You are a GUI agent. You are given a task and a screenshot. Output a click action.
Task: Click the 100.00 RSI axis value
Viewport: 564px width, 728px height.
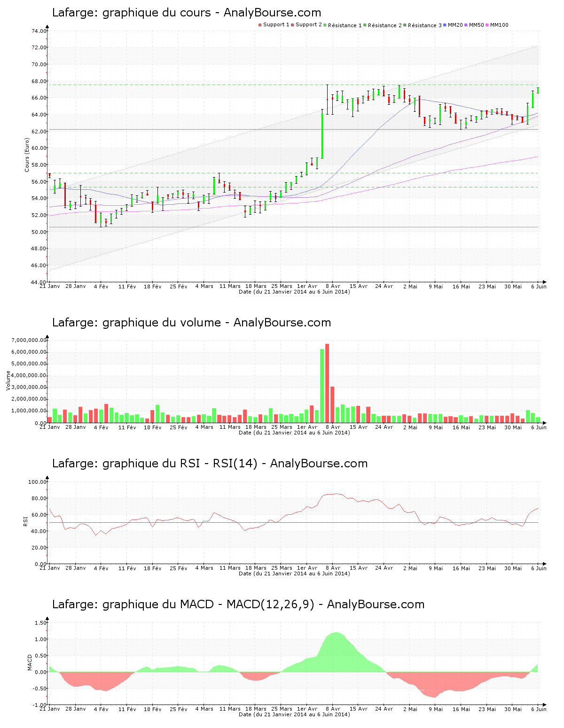38,482
